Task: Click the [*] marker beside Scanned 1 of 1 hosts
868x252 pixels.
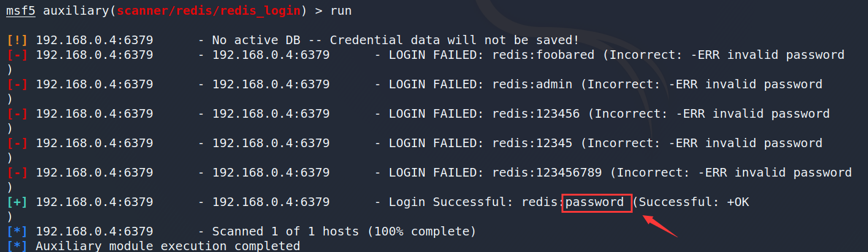Action: [17, 232]
